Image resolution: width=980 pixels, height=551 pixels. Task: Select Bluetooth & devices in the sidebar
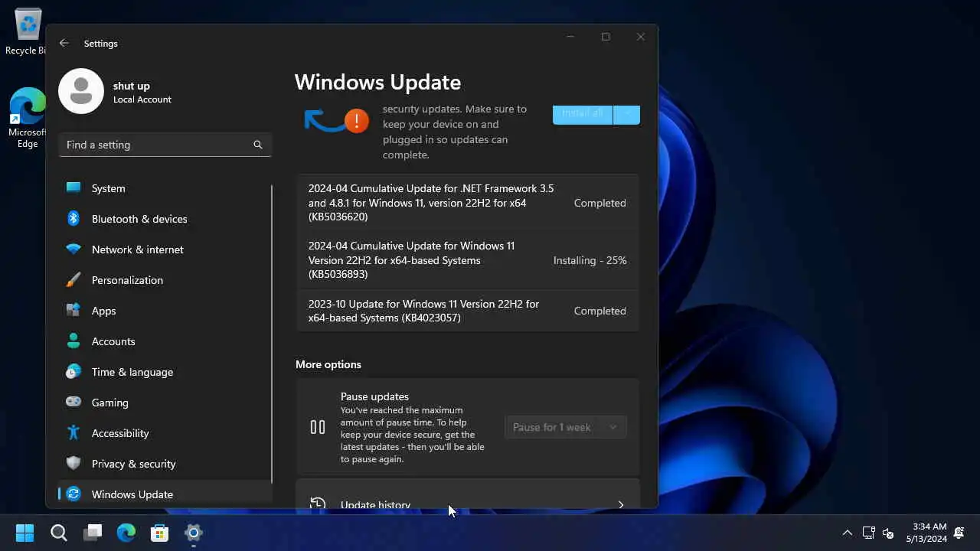165,218
